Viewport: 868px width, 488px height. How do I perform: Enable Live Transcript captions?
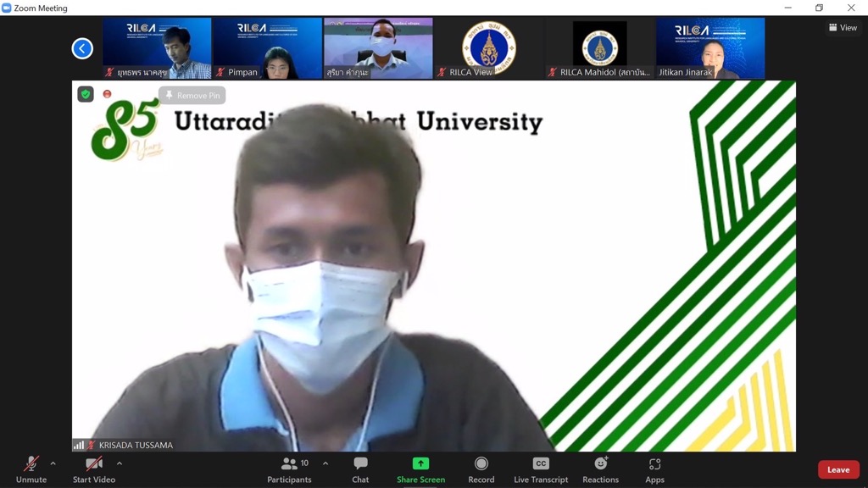click(540, 469)
